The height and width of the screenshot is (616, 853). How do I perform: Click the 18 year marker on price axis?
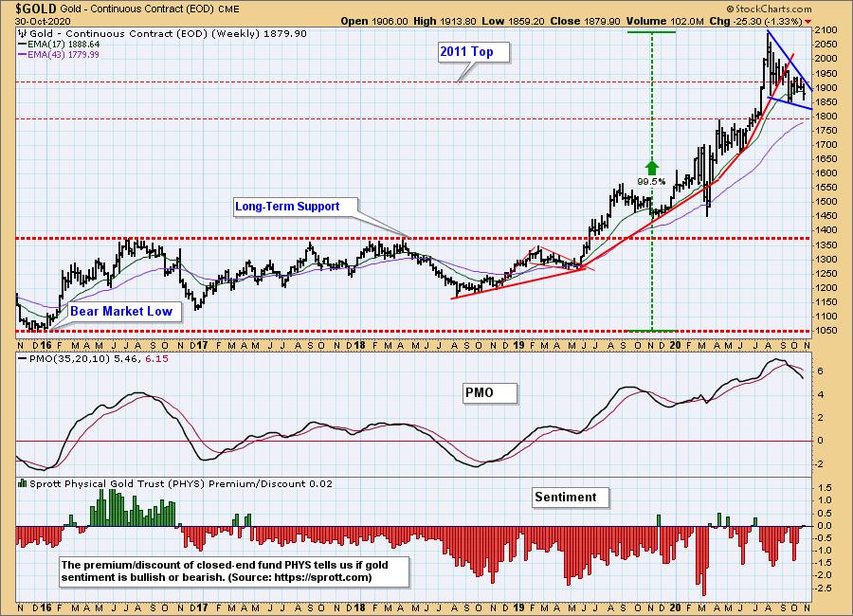[x=359, y=345]
